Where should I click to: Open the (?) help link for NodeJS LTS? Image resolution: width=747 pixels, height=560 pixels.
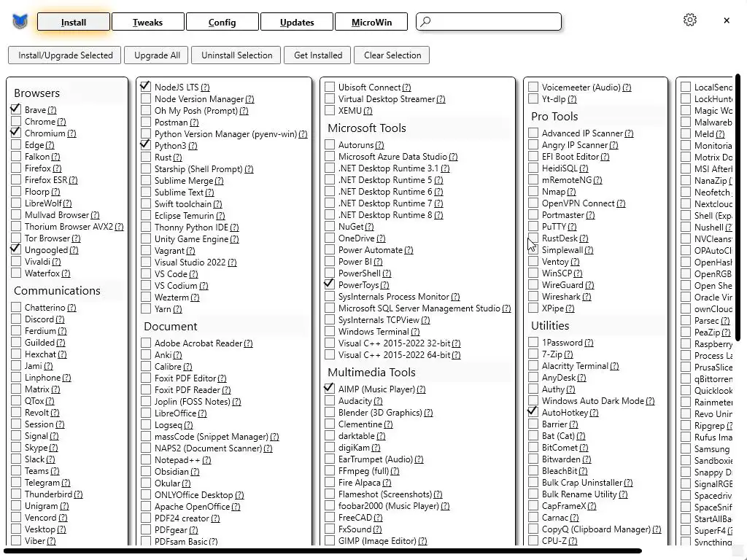click(x=205, y=87)
